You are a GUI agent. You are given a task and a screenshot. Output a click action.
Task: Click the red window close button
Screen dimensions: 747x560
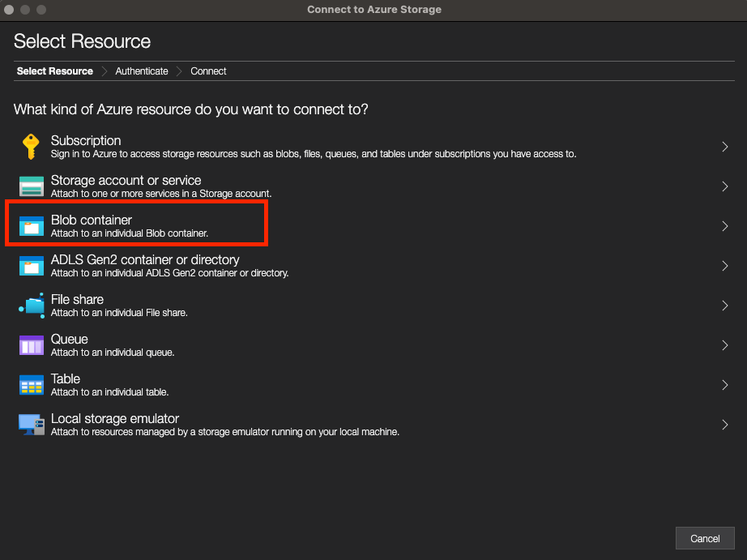coord(10,10)
